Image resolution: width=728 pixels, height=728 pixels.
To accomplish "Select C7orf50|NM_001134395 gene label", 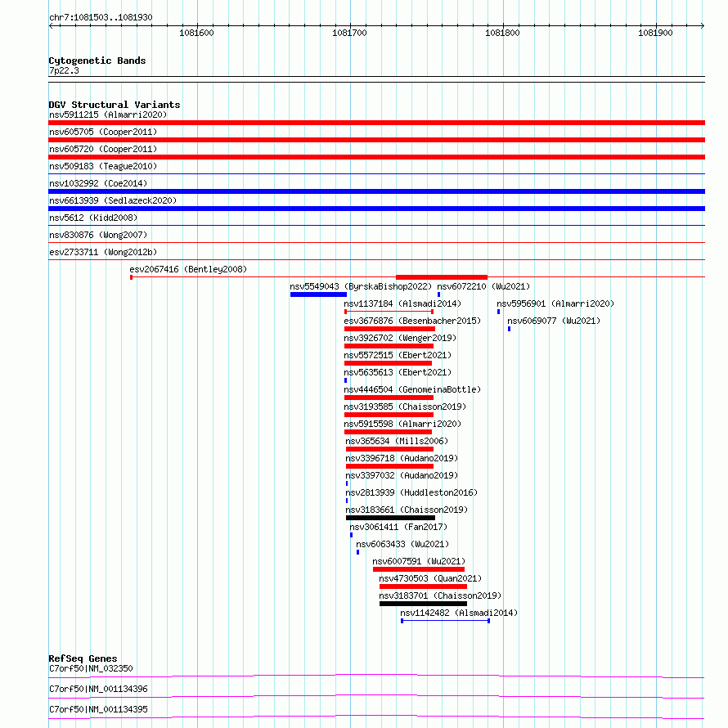I will pos(98,709).
